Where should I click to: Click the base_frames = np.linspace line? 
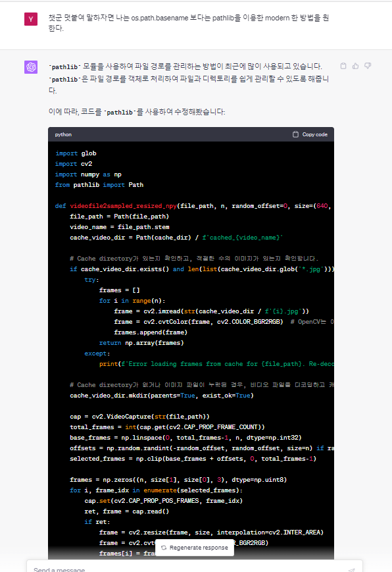(x=186, y=438)
